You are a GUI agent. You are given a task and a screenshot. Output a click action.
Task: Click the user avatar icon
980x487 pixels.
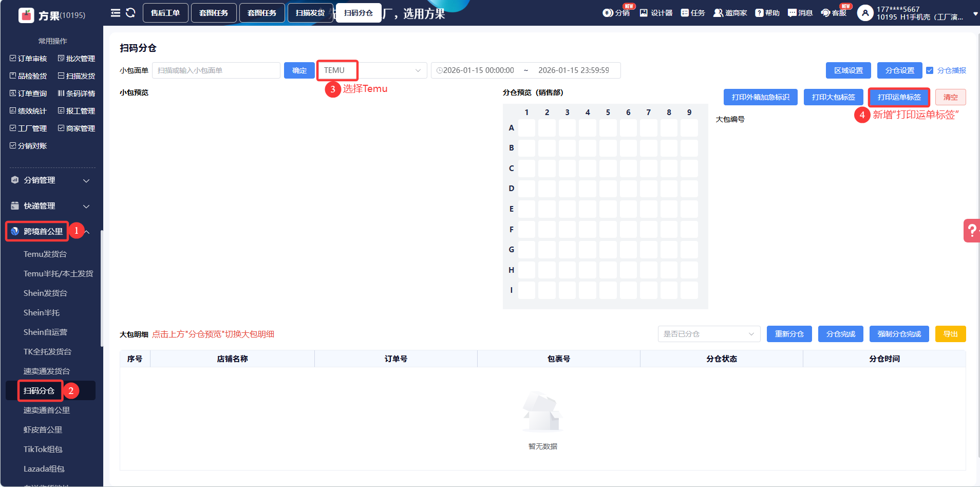(x=865, y=13)
